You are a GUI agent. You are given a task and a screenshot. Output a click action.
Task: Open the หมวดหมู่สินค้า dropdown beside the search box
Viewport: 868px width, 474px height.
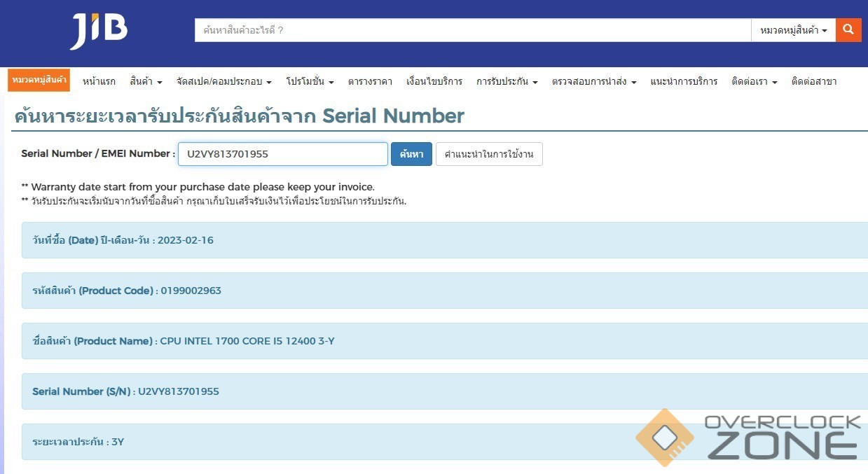click(794, 30)
